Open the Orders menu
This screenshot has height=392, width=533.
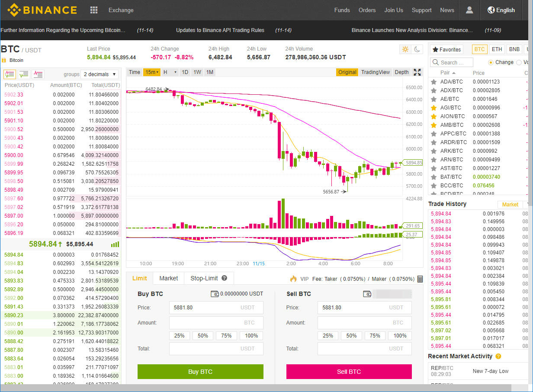pos(367,10)
